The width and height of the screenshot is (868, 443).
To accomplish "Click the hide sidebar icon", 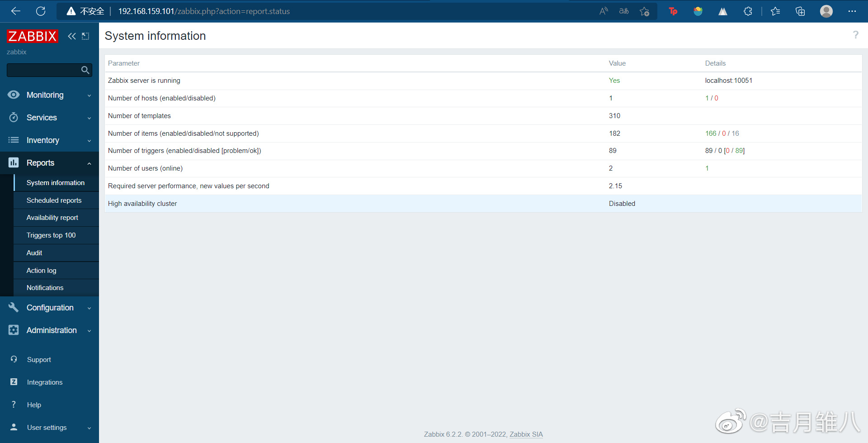I will click(x=85, y=36).
